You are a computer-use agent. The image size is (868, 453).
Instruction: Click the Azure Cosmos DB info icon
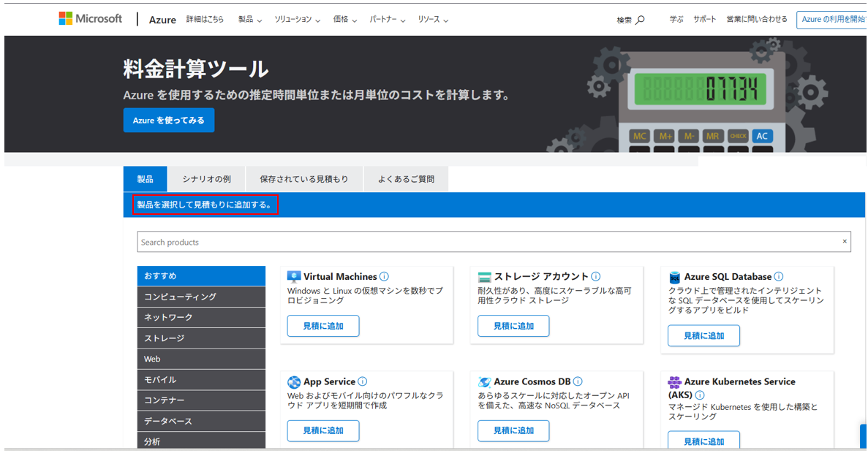578,381
